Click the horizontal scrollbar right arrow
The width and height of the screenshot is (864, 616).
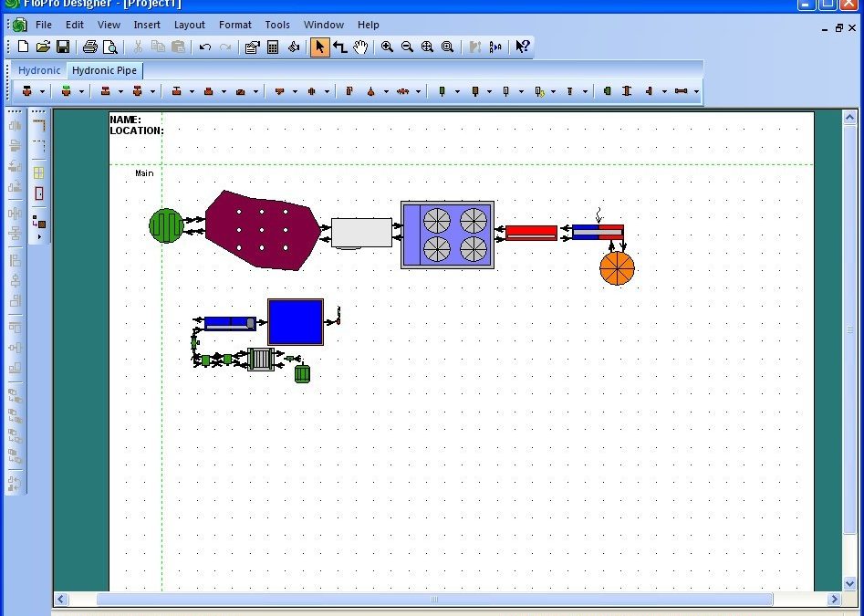pos(834,600)
